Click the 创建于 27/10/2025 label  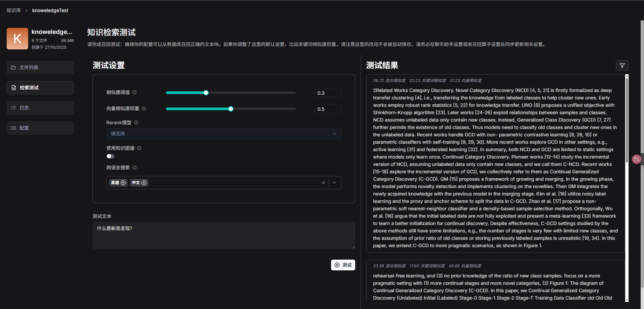coord(49,47)
